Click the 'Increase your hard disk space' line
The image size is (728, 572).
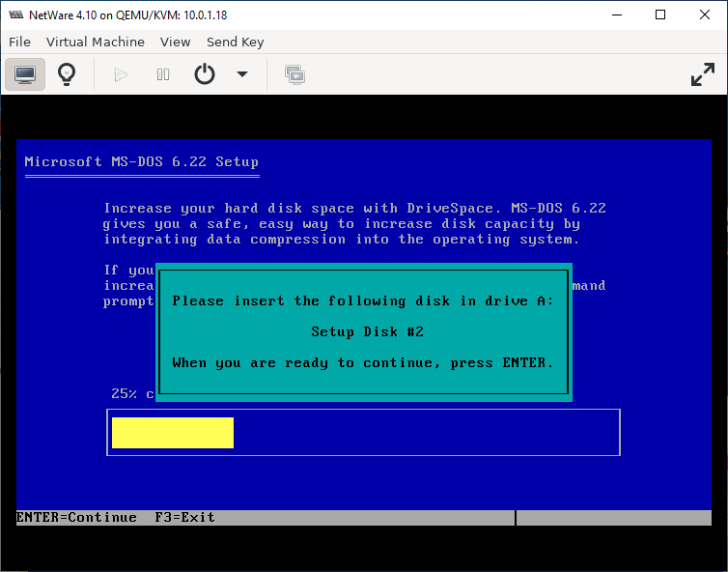354,208
